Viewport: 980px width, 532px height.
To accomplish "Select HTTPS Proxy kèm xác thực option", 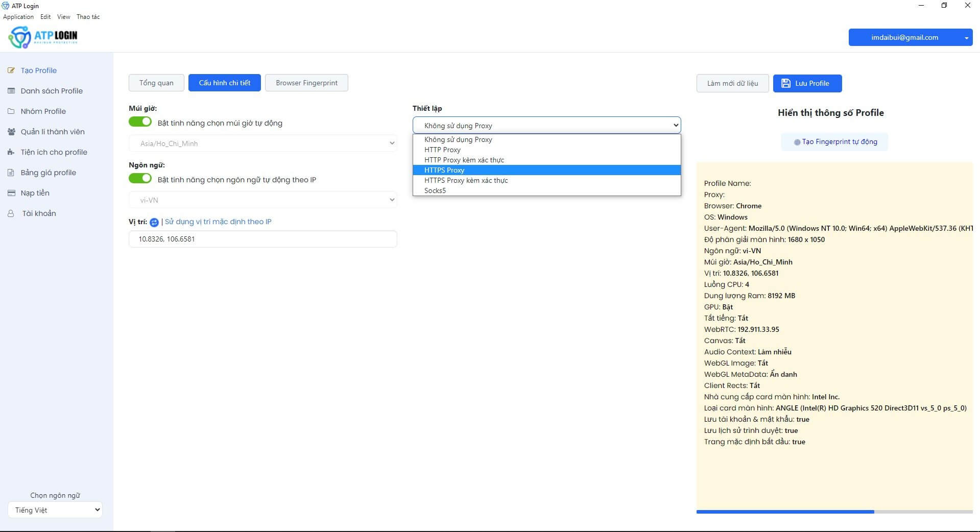I will point(546,180).
